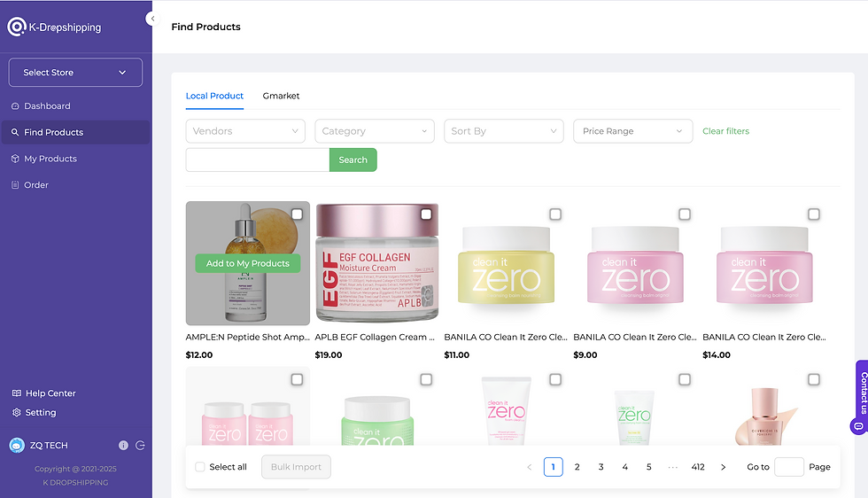868x498 pixels.
Task: Open Dashboard in the sidebar
Action: [75, 105]
